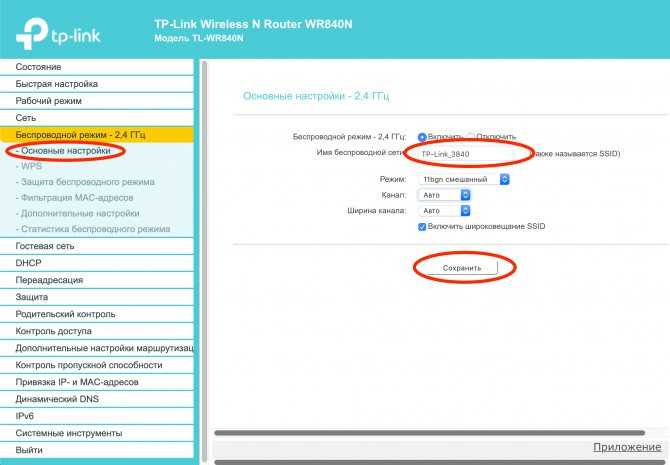The height and width of the screenshot is (465, 670).
Task: Select Беспроводной режим - 2,4 ГГц
Action: coord(97,135)
